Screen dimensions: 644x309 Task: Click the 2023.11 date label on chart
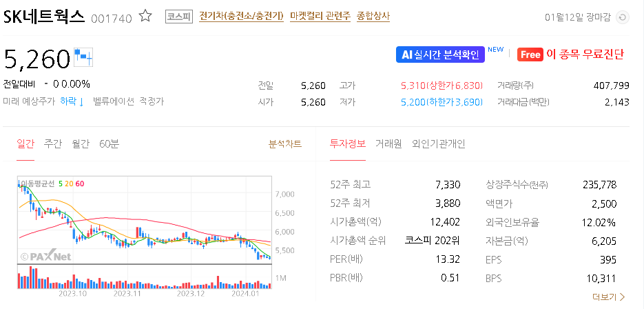(x=127, y=294)
